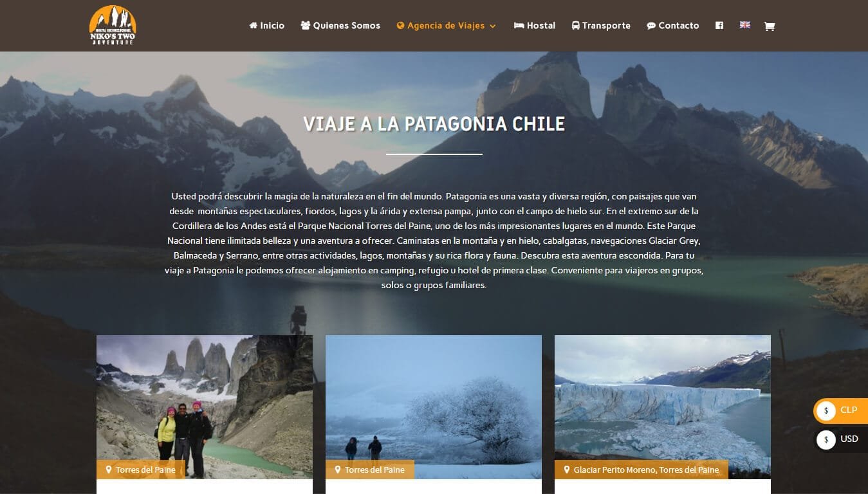Toggle currency to CLP
The height and width of the screenshot is (494, 868).
(840, 410)
